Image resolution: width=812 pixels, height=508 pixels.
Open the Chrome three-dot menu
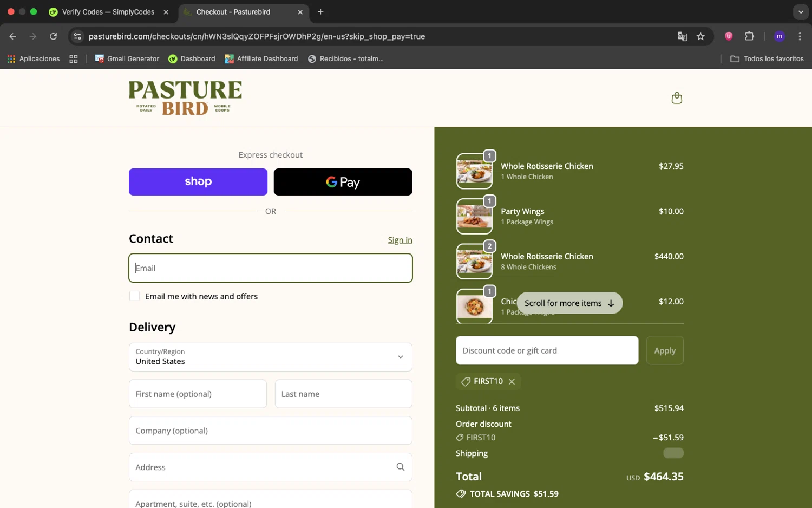pos(800,36)
